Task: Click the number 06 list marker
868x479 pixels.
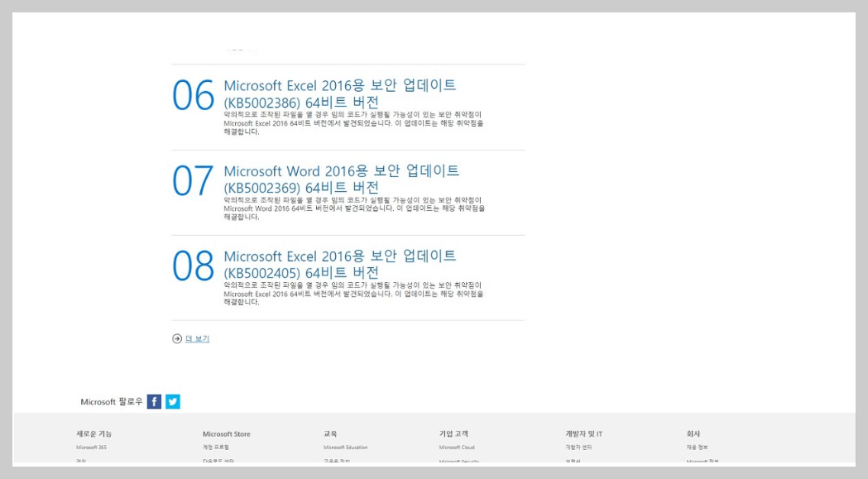Action: 193,95
